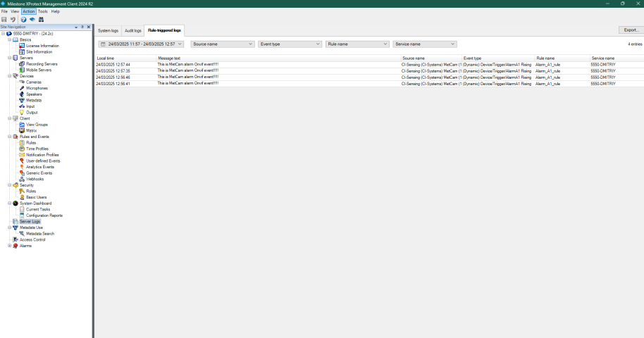Open the Event type filter dropdown
The width and height of the screenshot is (644, 338).
click(x=289, y=44)
